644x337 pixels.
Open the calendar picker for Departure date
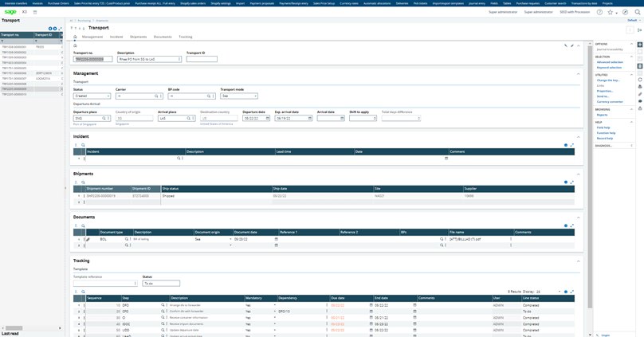pos(268,118)
